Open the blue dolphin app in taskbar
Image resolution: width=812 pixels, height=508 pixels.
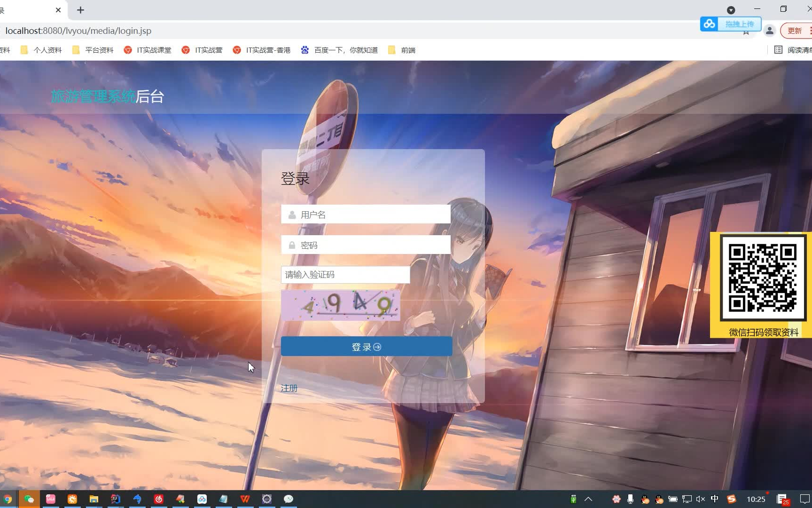pos(137,499)
